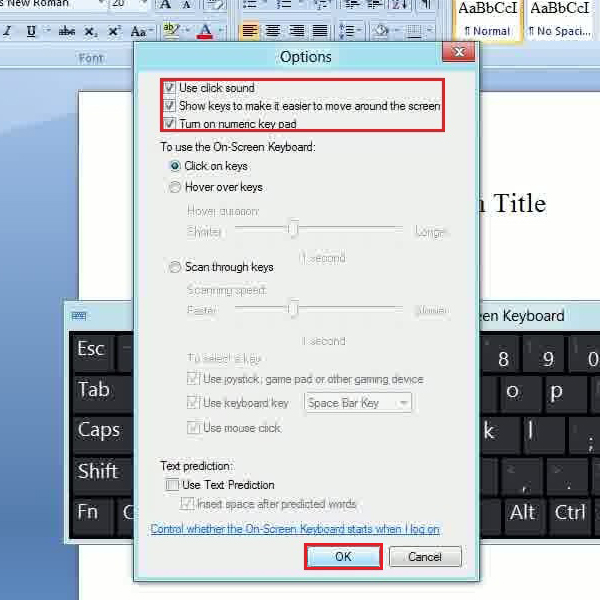This screenshot has height=600, width=600.
Task: Toggle the Use mouse click checkbox
Action: point(193,428)
